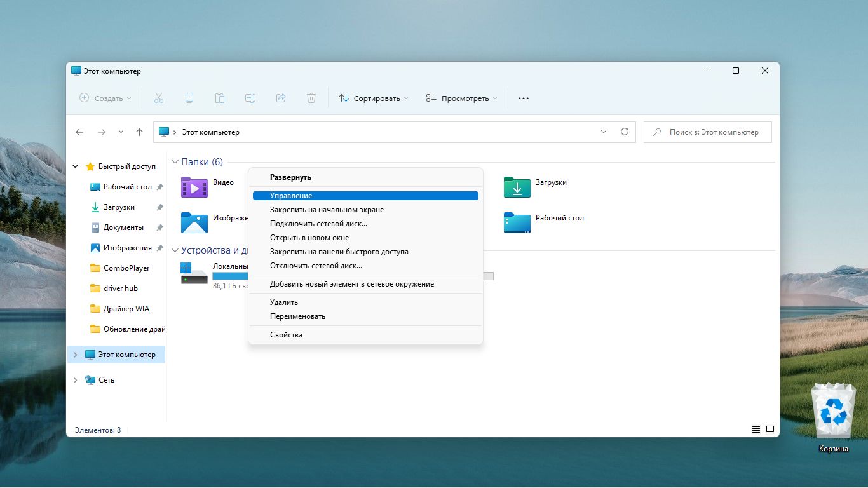The image size is (868, 488).
Task: Select Управление in context menu
Action: pyautogui.click(x=365, y=196)
